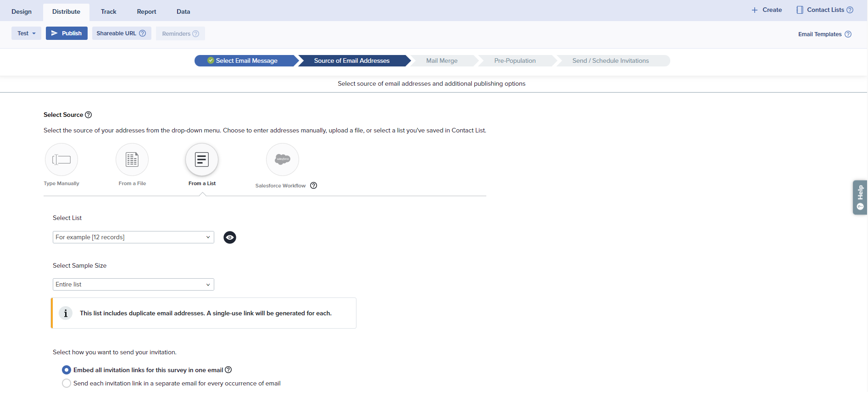Select the Type Manually source icon
This screenshot has height=396, width=868.
[x=61, y=159]
